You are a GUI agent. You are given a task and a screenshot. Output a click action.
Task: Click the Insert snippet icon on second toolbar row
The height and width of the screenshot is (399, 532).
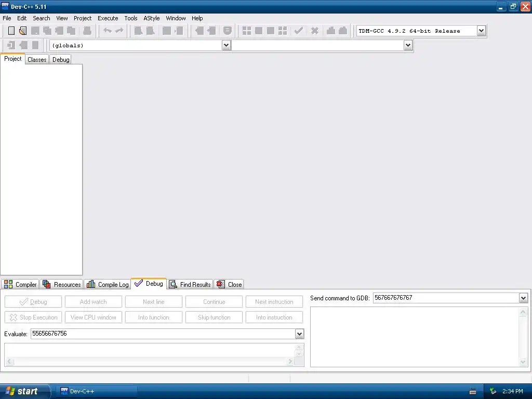pyautogui.click(x=11, y=45)
